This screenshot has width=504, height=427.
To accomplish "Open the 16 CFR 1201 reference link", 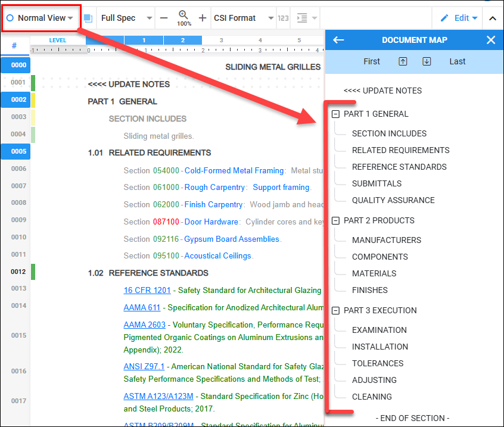I will tap(147, 291).
